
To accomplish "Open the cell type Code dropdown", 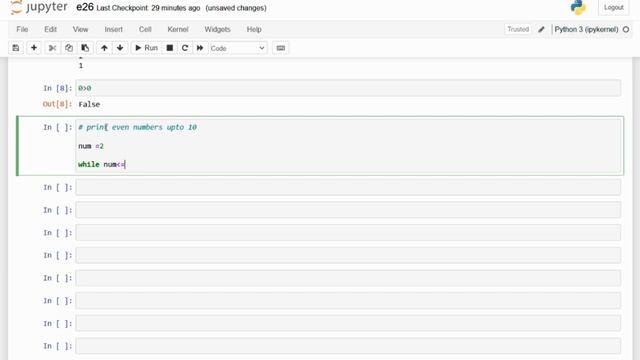I will 238,48.
